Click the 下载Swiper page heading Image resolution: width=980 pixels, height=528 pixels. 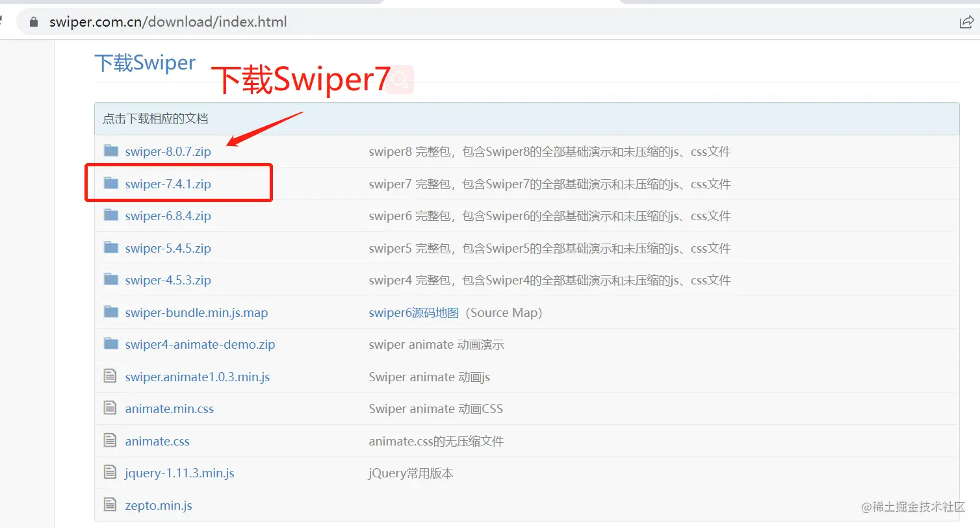145,63
